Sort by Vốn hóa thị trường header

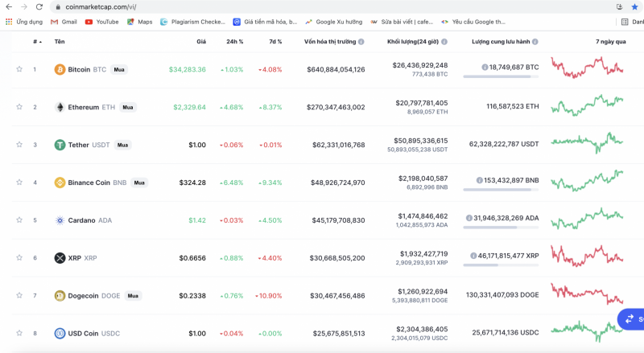(x=330, y=42)
